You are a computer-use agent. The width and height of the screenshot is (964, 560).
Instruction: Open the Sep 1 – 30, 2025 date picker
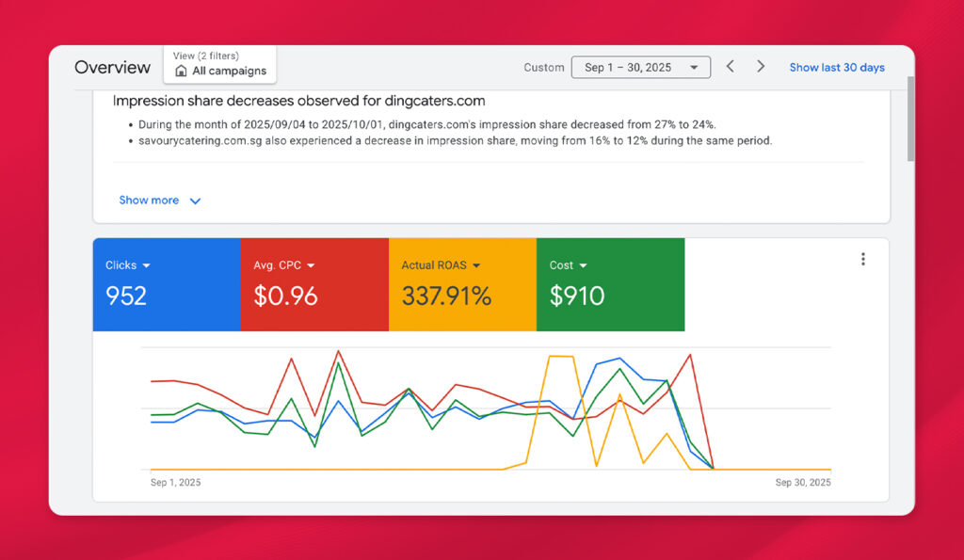pos(640,68)
